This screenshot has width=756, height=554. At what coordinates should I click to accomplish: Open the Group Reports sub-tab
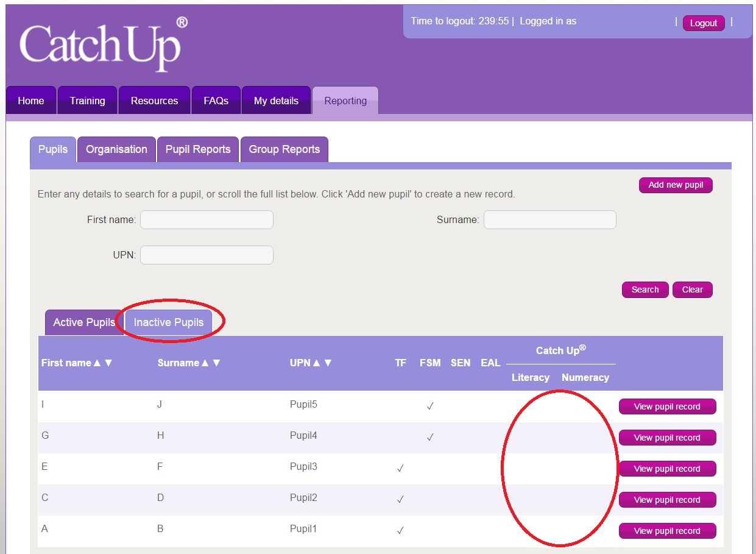284,149
